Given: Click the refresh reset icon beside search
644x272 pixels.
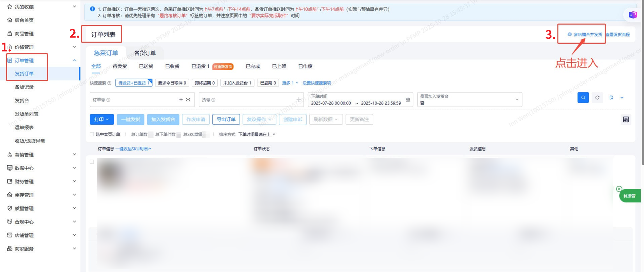Looking at the screenshot, I should [x=597, y=97].
